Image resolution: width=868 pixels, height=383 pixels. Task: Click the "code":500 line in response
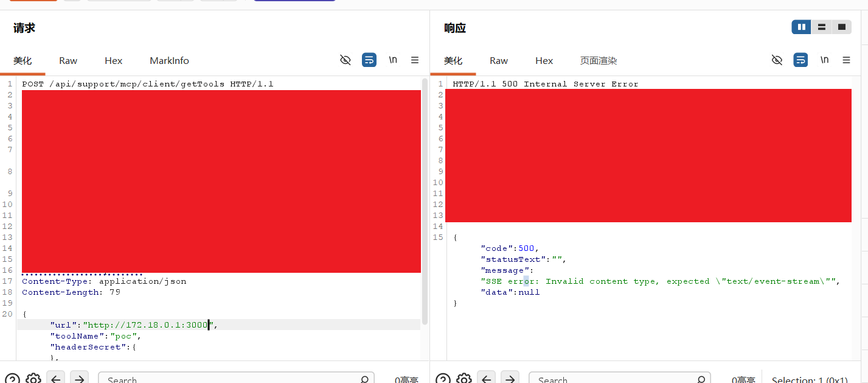click(510, 248)
